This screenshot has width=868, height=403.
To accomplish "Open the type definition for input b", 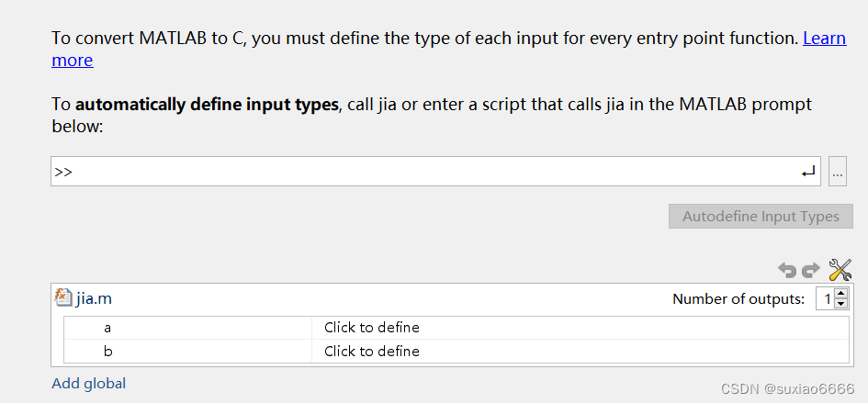I will 372,352.
